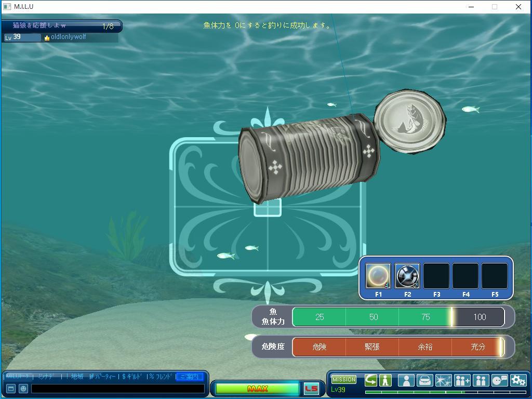The image size is (532, 399).
Task: Select the empty F4 skill slot
Action: [x=465, y=275]
